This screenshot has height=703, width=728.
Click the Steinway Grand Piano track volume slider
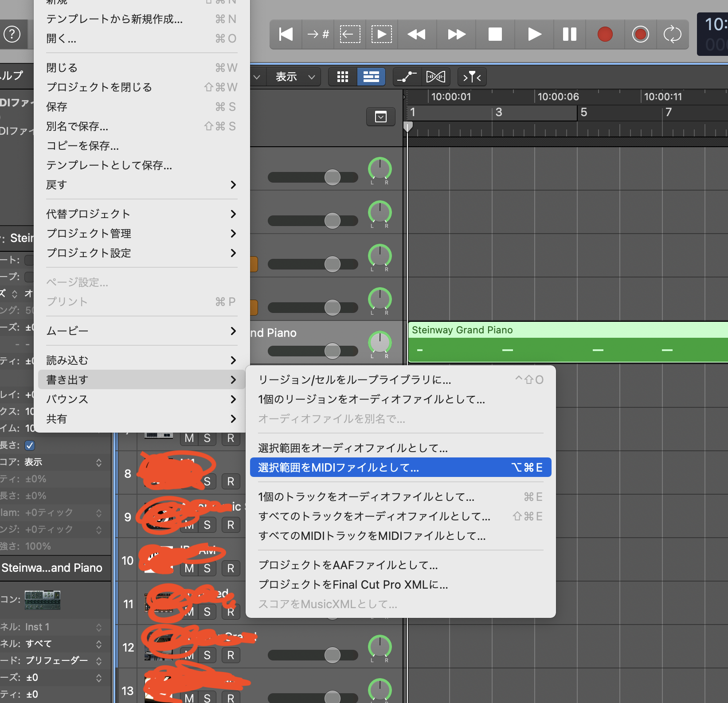332,351
